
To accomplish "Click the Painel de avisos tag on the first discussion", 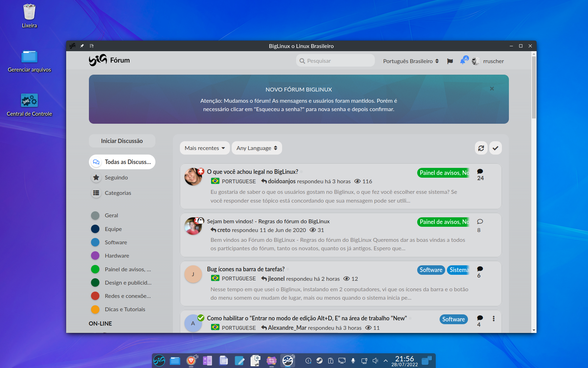I will [443, 173].
